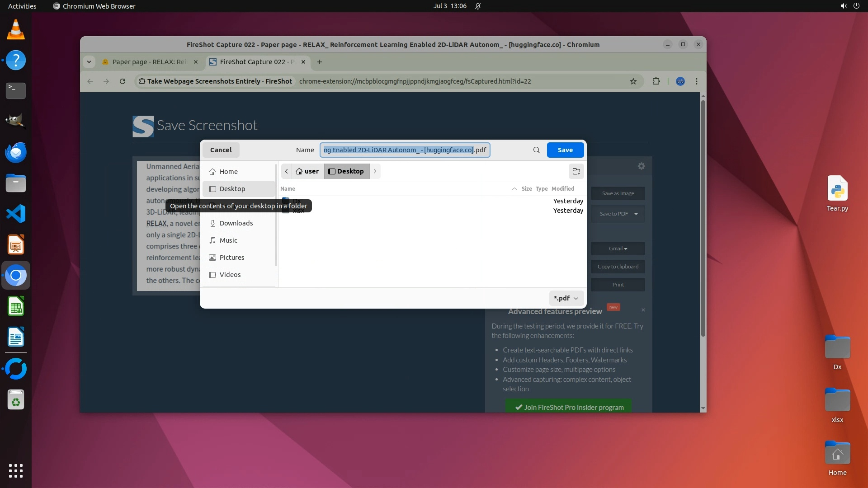
Task: Reload the page in Chromium
Action: 122,81
